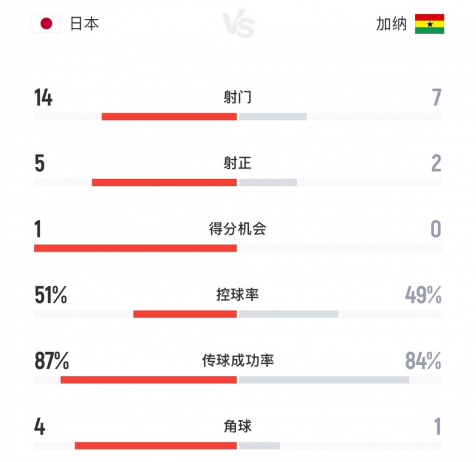Click Japan's red 得分机会 bar

click(x=135, y=248)
